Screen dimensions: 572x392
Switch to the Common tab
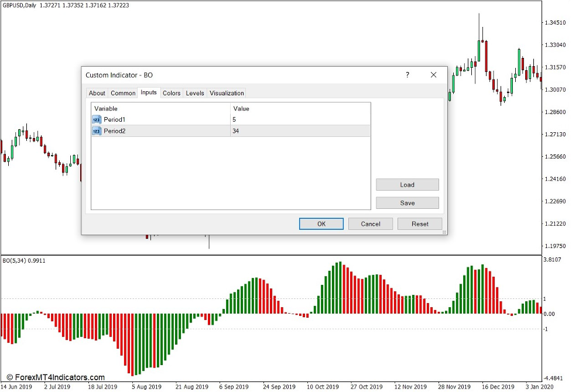[x=122, y=93]
